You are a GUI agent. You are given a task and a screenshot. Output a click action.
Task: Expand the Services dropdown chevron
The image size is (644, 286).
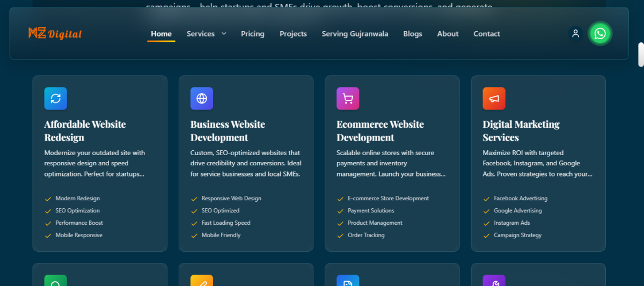pyautogui.click(x=224, y=34)
